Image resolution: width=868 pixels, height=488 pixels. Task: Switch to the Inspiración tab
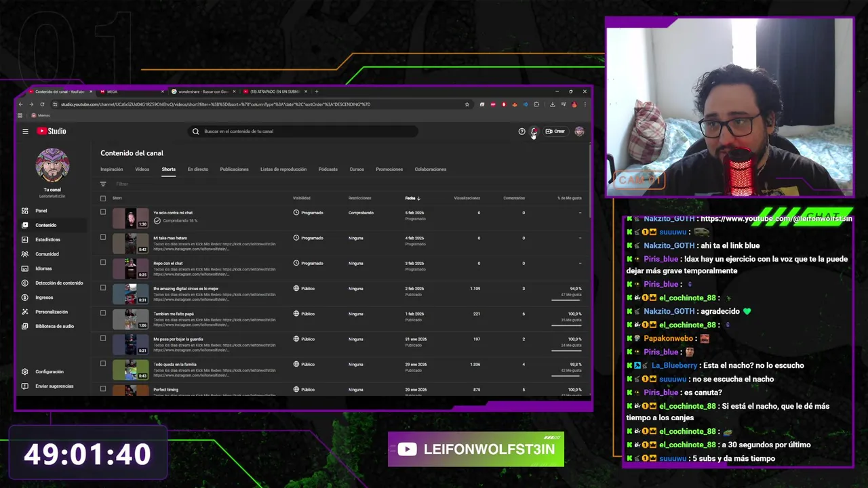point(112,169)
